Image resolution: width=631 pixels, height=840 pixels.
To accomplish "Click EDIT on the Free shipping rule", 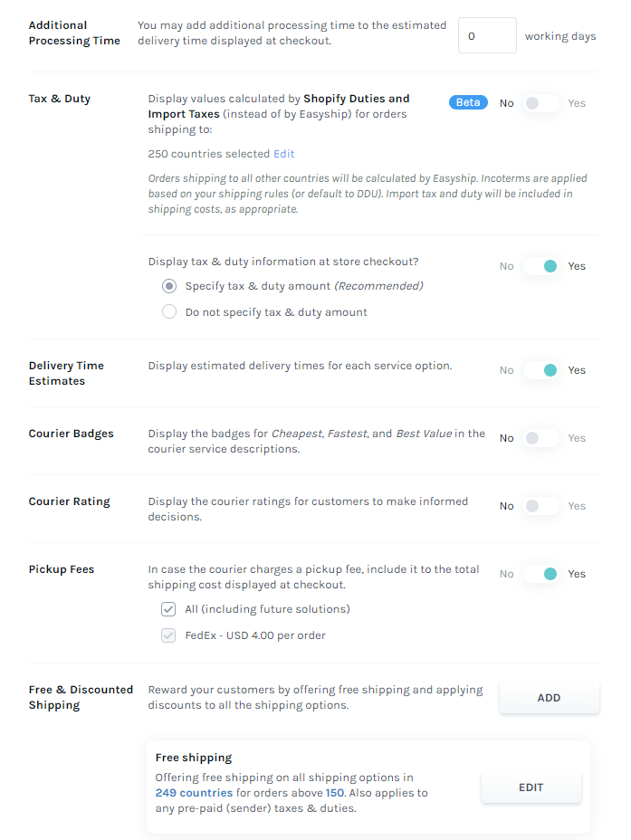I will click(x=531, y=787).
